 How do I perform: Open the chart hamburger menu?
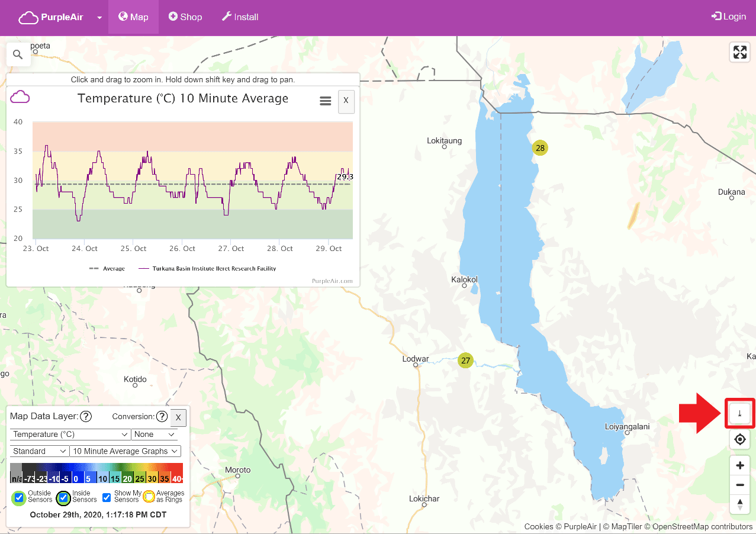[x=325, y=101]
